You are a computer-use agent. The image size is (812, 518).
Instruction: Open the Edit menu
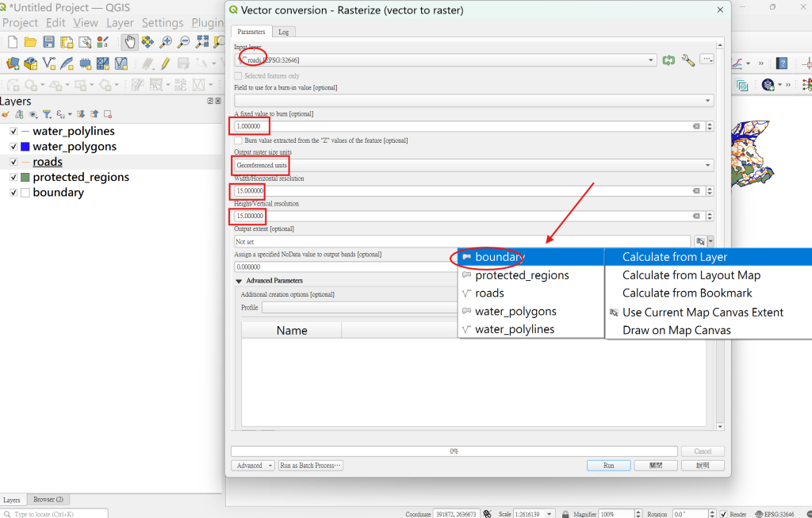coord(56,23)
